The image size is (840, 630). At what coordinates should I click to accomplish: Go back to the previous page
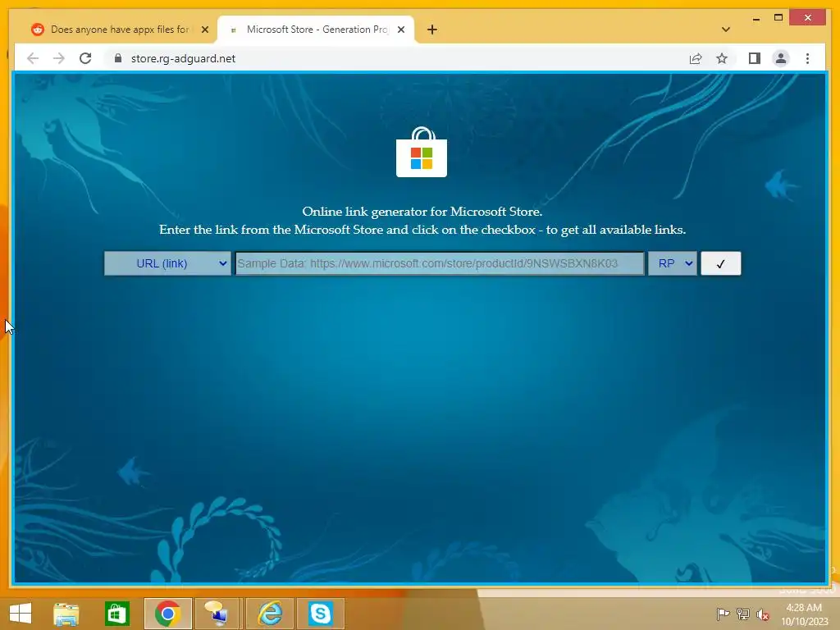(33, 58)
